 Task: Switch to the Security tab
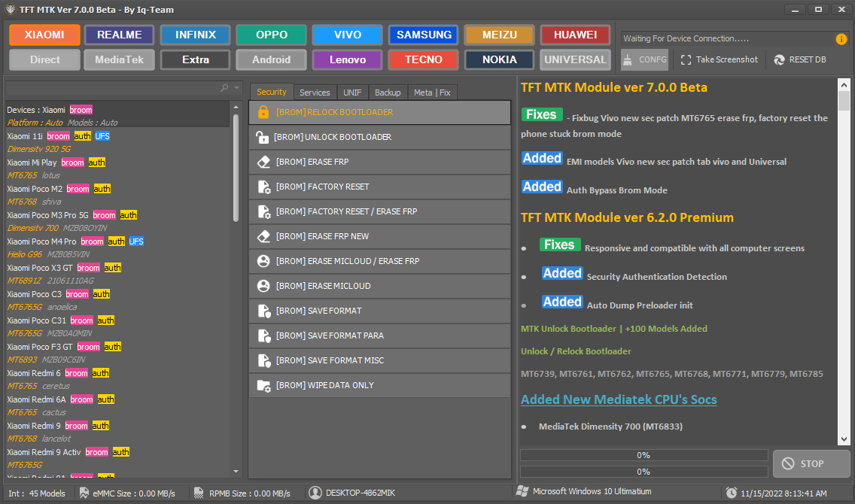272,92
